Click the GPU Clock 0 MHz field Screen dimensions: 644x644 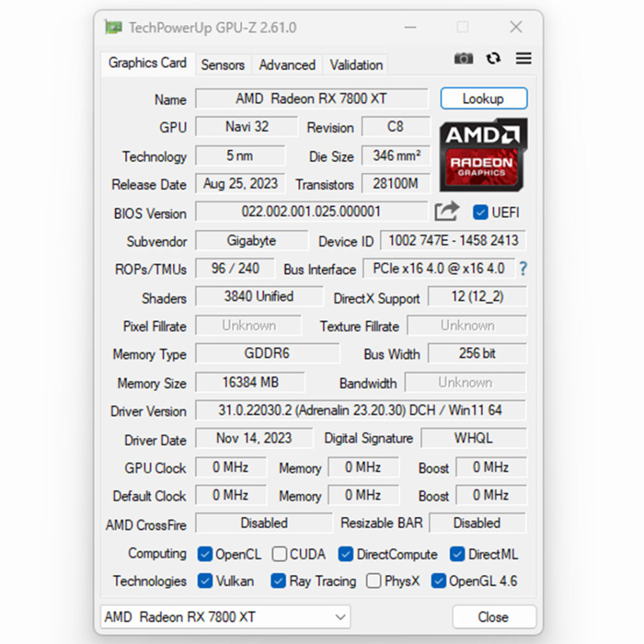230,467
